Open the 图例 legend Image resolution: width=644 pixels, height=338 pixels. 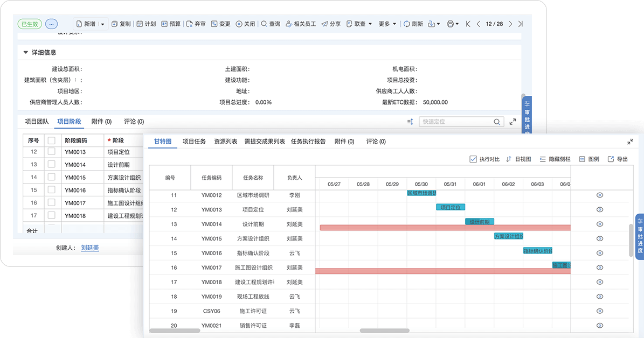589,159
